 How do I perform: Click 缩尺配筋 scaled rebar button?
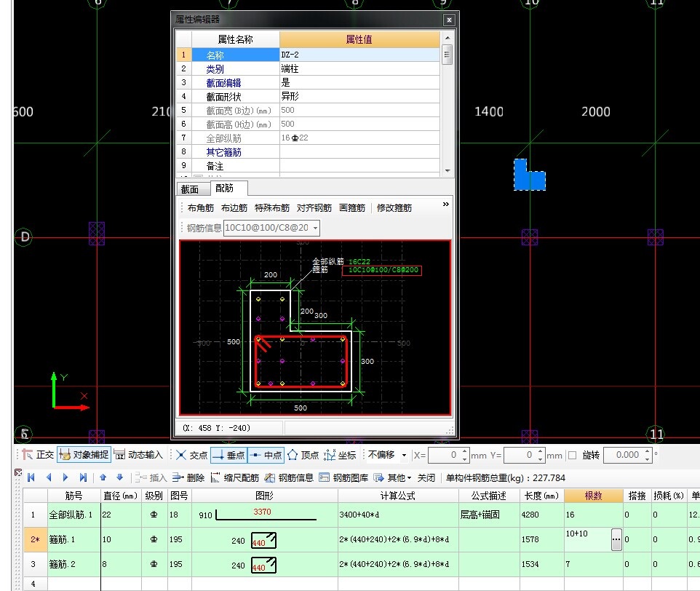point(235,478)
